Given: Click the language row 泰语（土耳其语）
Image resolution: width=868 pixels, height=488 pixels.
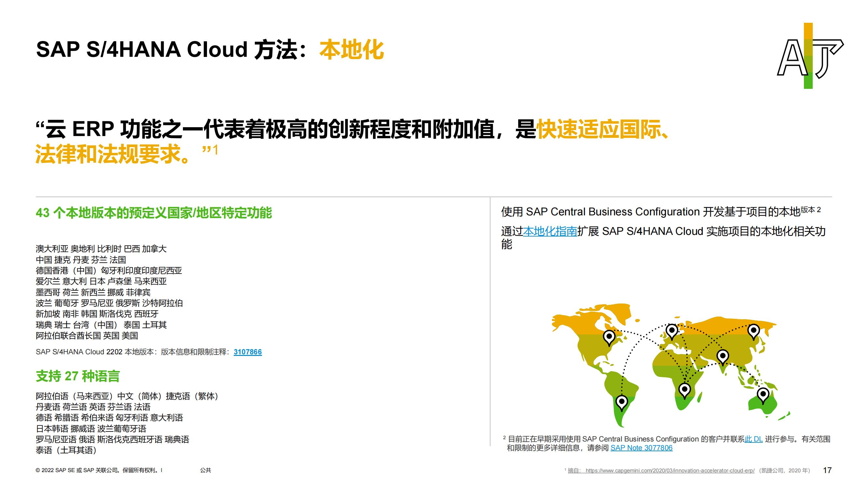Looking at the screenshot, I should tap(67, 450).
